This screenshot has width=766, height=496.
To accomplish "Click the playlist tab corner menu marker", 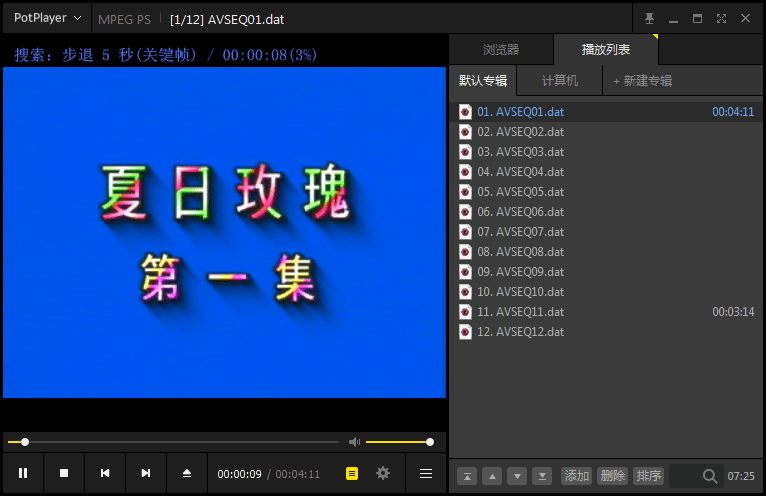I will pos(655,37).
